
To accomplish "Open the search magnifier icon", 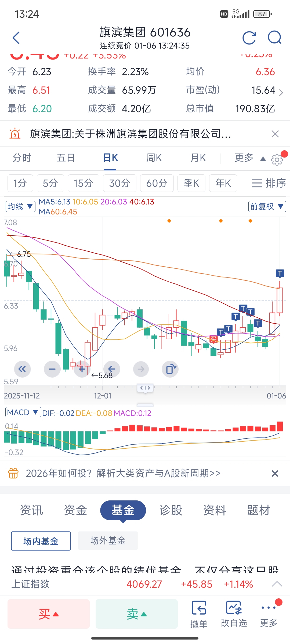I will point(274,38).
